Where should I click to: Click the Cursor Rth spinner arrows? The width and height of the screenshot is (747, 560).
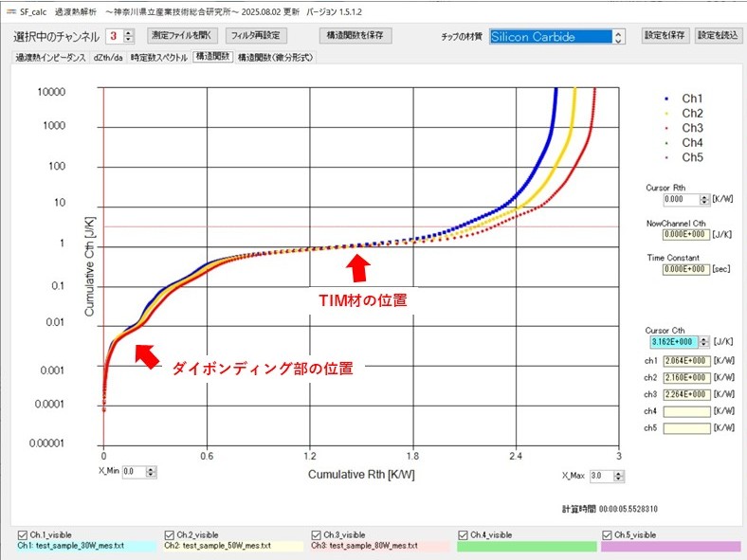click(x=704, y=200)
